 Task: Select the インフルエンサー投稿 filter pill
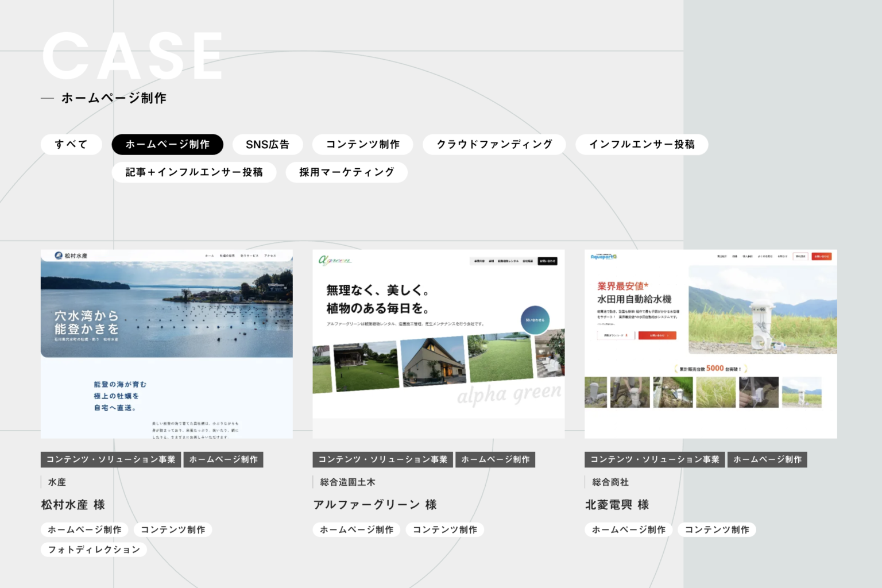click(641, 144)
